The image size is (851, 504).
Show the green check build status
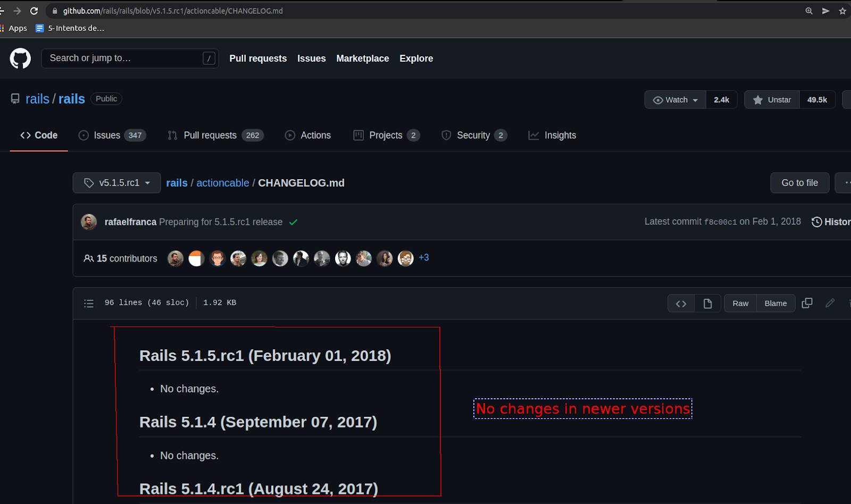(x=293, y=222)
